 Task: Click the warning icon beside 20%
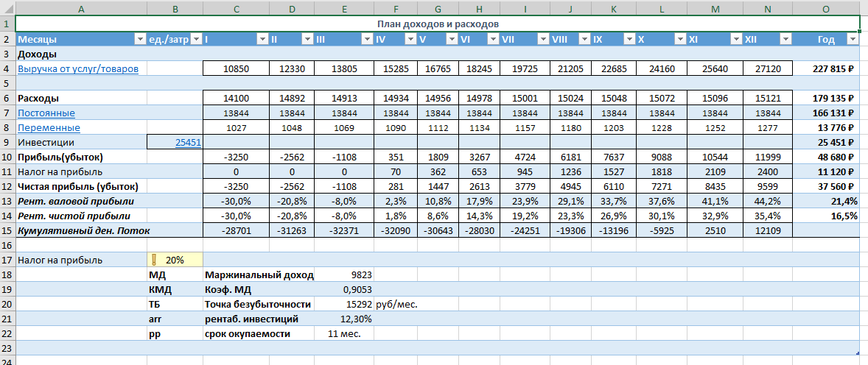155,259
